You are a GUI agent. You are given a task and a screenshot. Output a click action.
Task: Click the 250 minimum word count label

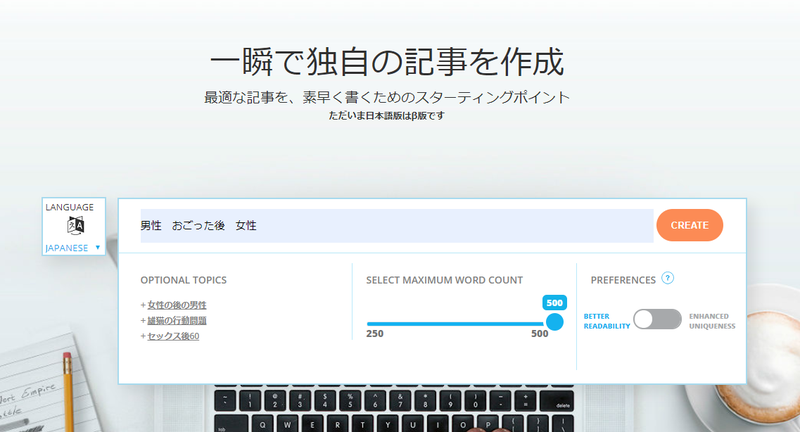pos(374,334)
